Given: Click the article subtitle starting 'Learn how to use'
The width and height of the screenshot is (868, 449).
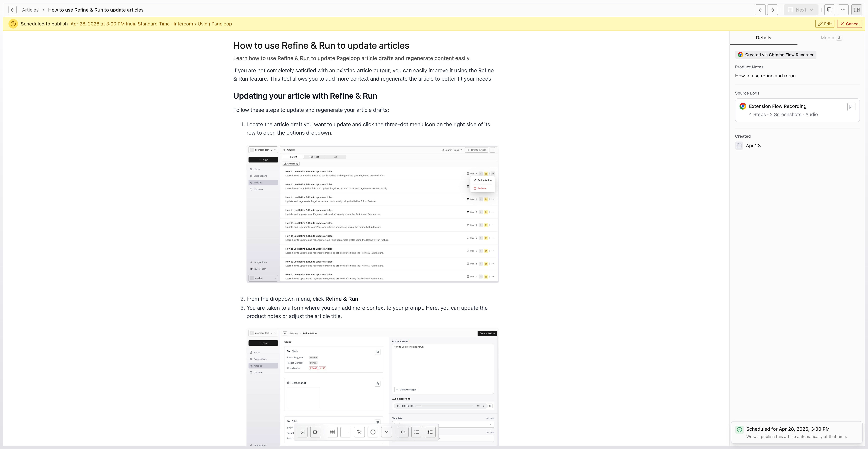Looking at the screenshot, I should coord(352,58).
